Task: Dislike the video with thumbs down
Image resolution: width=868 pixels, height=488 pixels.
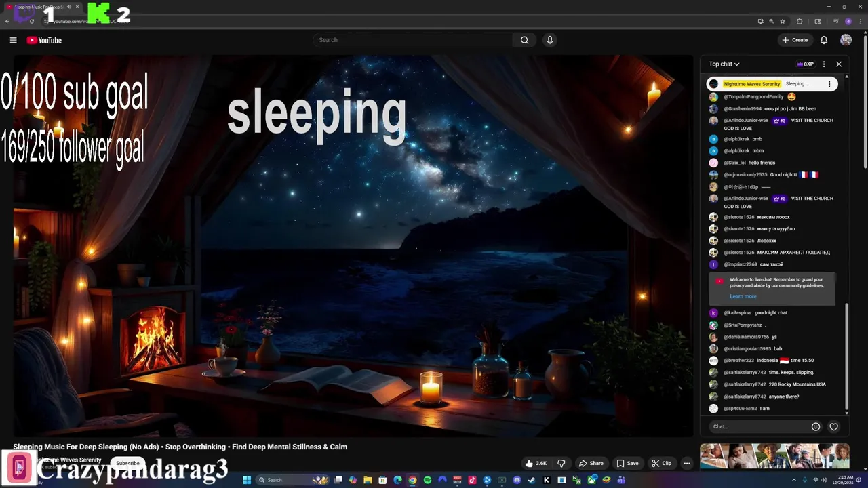Action: (x=561, y=463)
